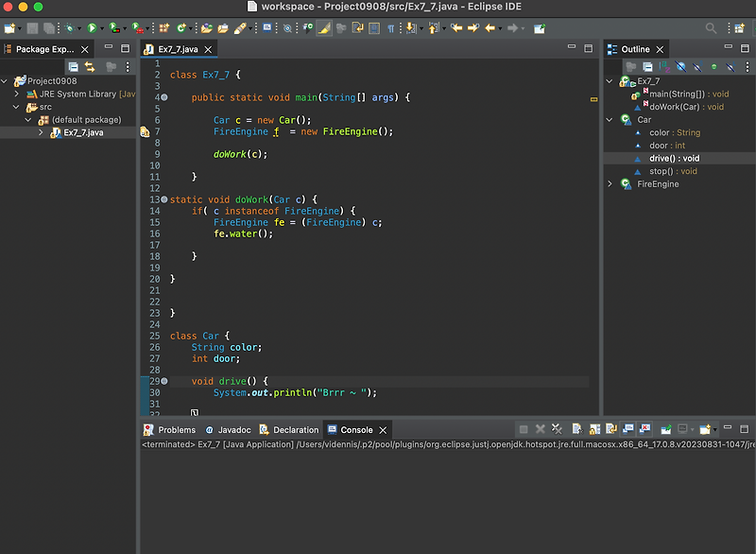Collapse the src folder node

click(x=16, y=107)
